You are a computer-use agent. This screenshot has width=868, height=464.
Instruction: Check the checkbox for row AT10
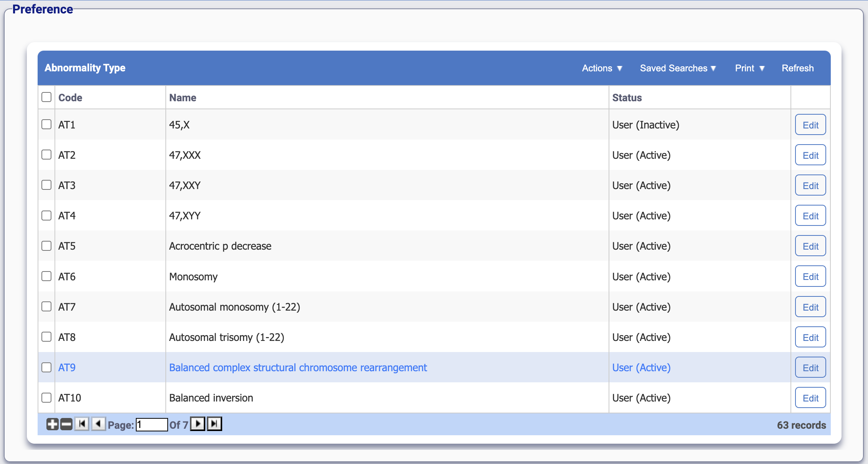tap(46, 398)
